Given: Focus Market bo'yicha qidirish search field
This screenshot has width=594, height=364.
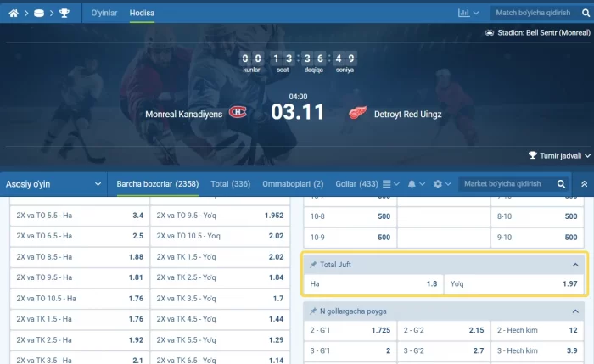Looking at the screenshot, I should (506, 184).
